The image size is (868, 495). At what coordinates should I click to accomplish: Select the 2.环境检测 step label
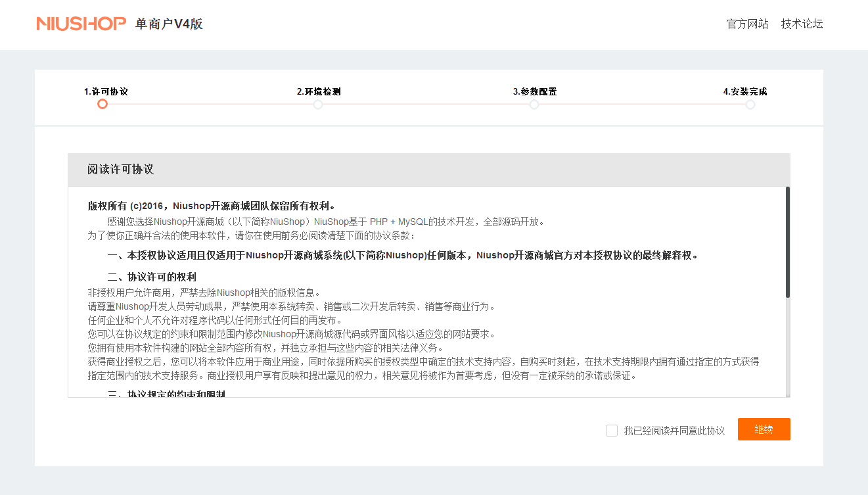coord(319,91)
